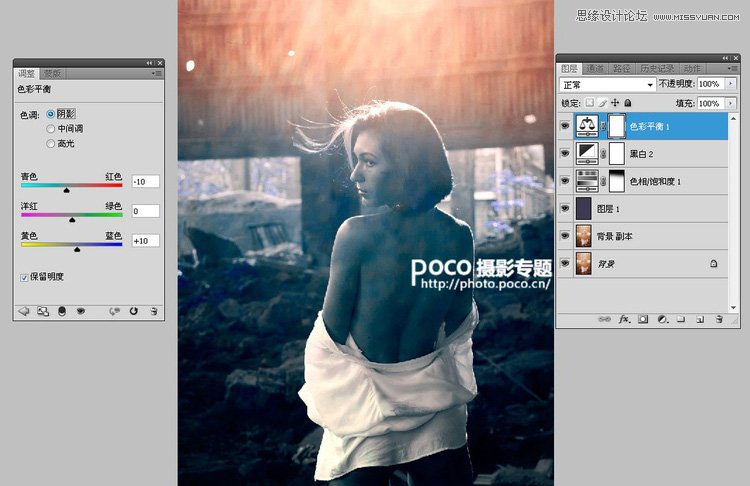This screenshot has height=486, width=750.
Task: Click the lock all padlock icon
Action: 628,103
